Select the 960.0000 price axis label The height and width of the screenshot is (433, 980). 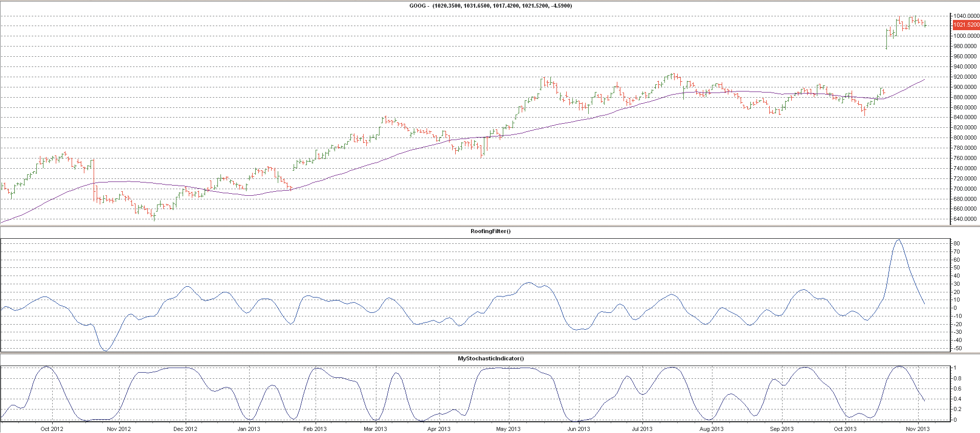pyautogui.click(x=966, y=56)
